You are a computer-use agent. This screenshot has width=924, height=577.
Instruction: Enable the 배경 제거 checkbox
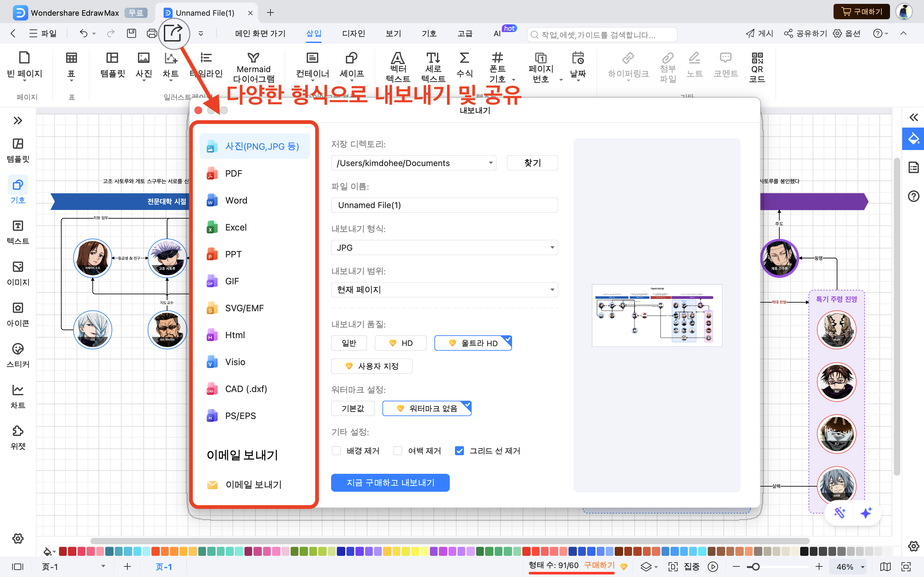click(336, 451)
